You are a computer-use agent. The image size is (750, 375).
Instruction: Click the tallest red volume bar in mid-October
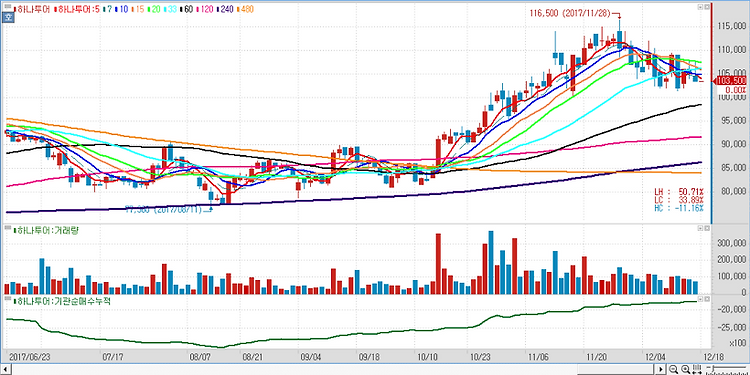point(438,264)
